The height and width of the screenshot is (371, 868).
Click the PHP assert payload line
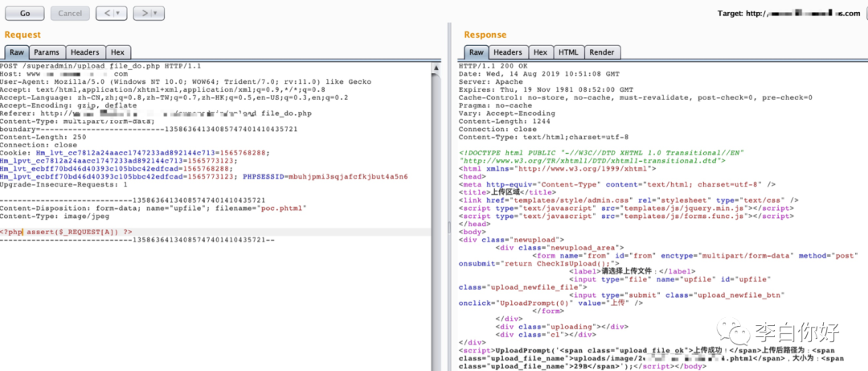(67, 232)
